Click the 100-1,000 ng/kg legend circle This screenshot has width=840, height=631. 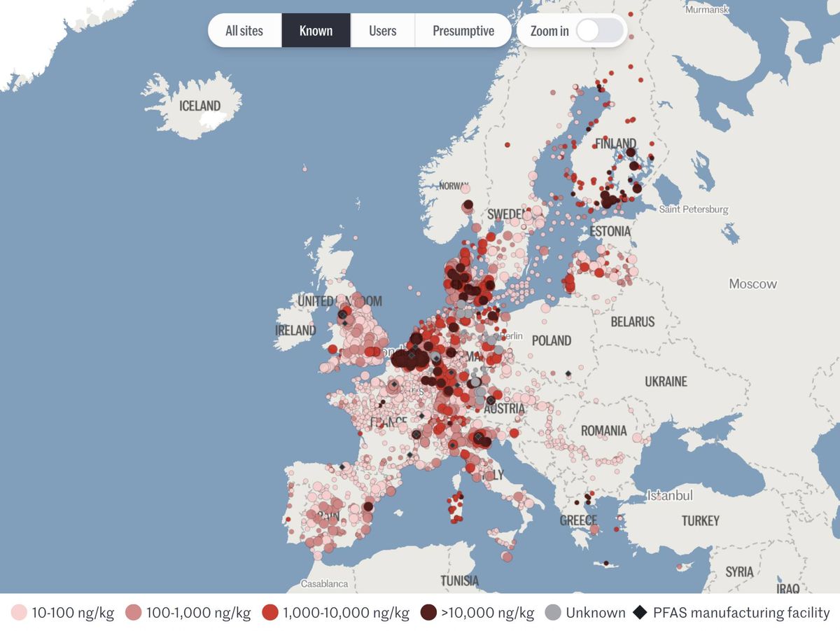click(x=134, y=613)
